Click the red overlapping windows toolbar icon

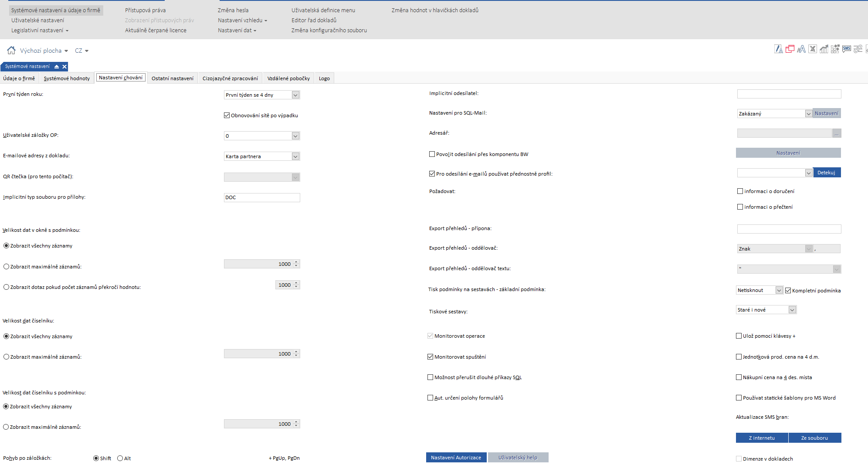coord(790,49)
